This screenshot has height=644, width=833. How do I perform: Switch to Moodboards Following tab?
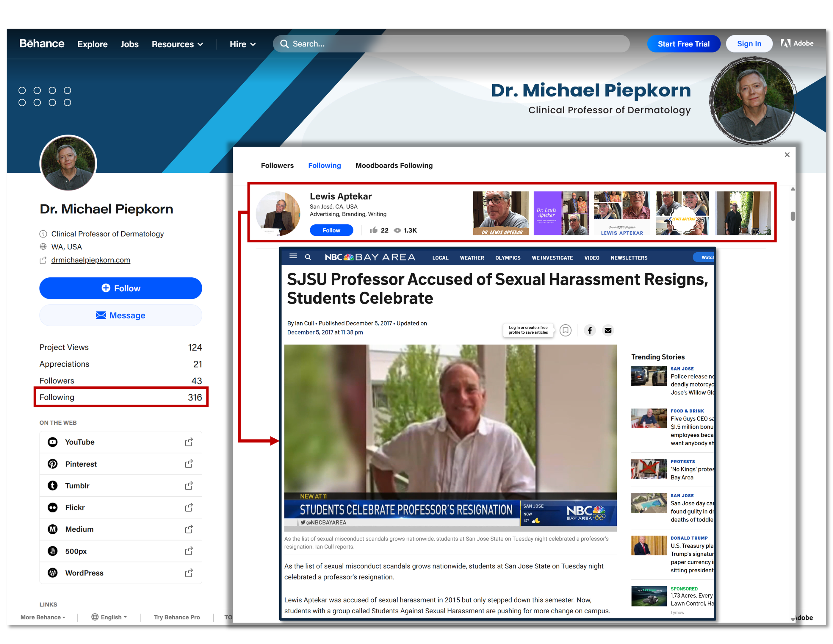394,165
